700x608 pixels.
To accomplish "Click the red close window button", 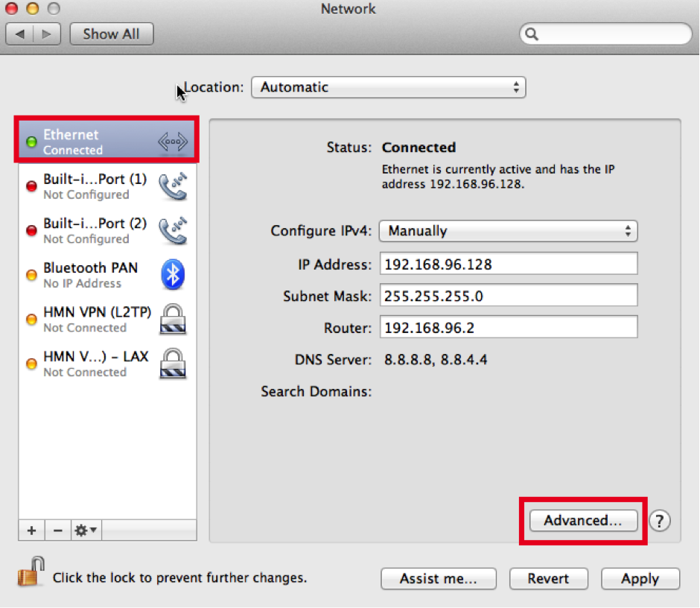I will (12, 8).
